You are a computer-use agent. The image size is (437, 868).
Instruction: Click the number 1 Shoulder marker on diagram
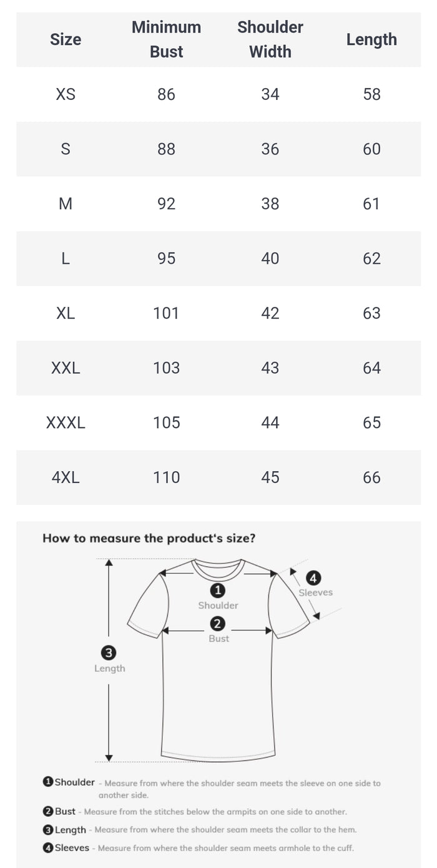(218, 590)
